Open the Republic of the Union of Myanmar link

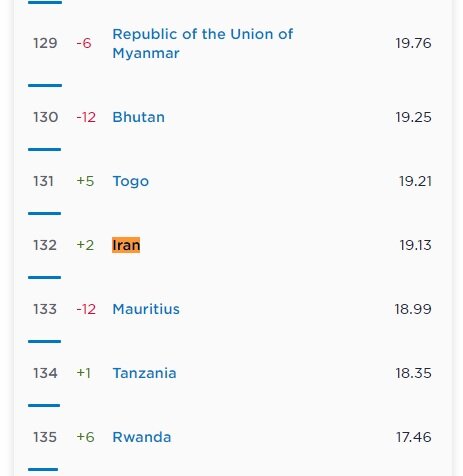click(x=203, y=44)
